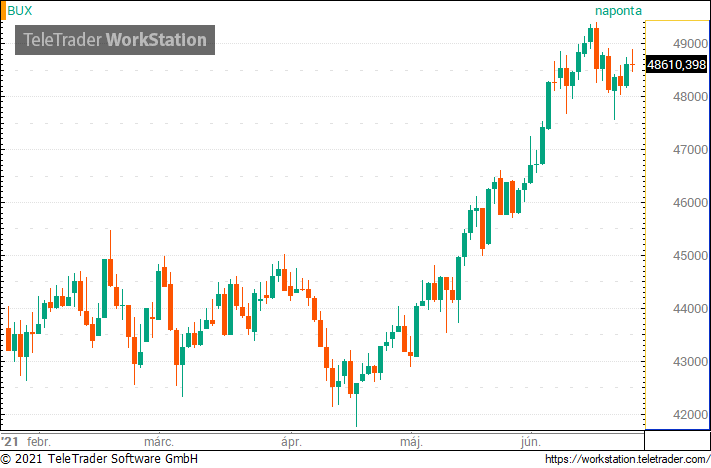Click the 'márc.' date axis label
Screen dimensions: 711x468
(x=159, y=441)
